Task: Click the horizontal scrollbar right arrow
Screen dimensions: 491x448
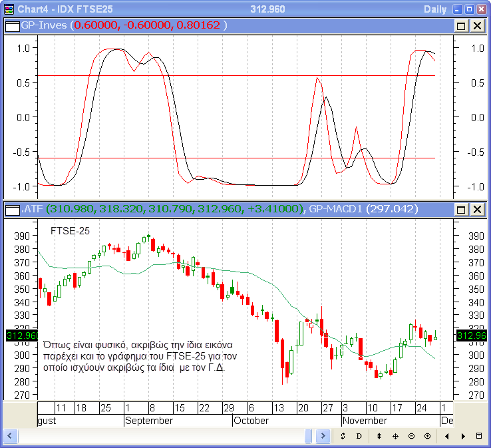Action: tap(323, 436)
